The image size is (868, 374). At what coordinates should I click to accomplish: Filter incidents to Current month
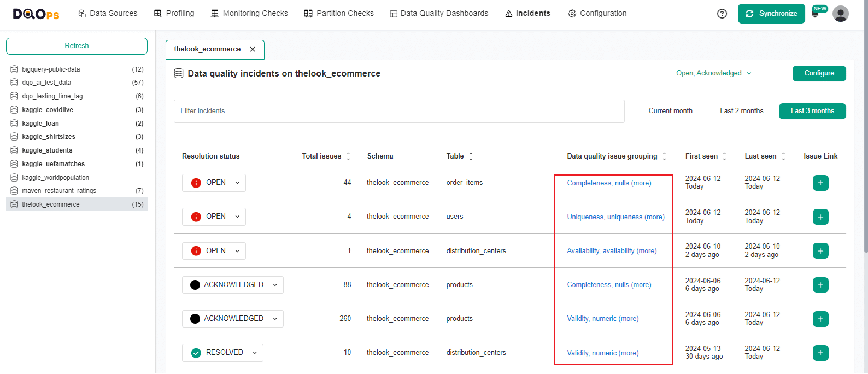(671, 111)
